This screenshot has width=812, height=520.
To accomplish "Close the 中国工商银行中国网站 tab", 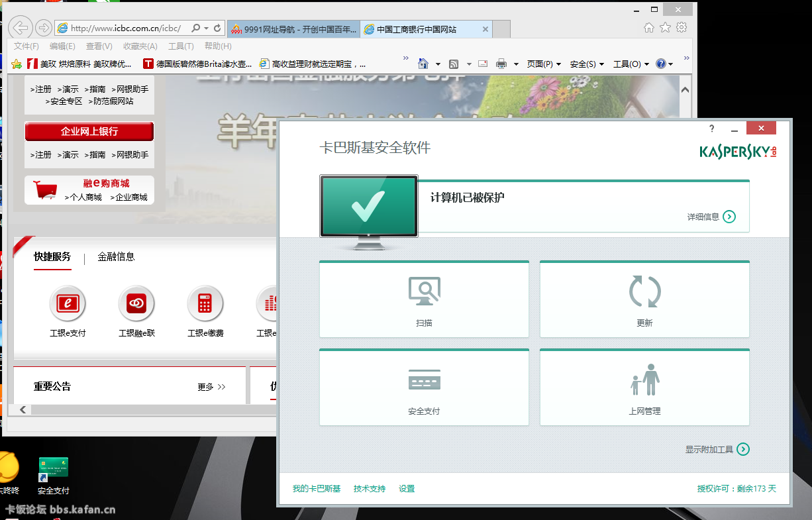I will [485, 29].
